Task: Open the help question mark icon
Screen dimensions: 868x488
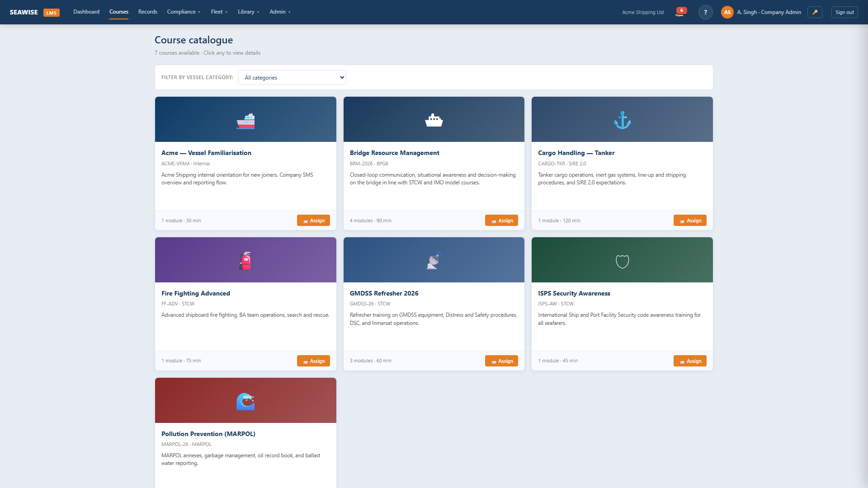Action: pos(705,12)
